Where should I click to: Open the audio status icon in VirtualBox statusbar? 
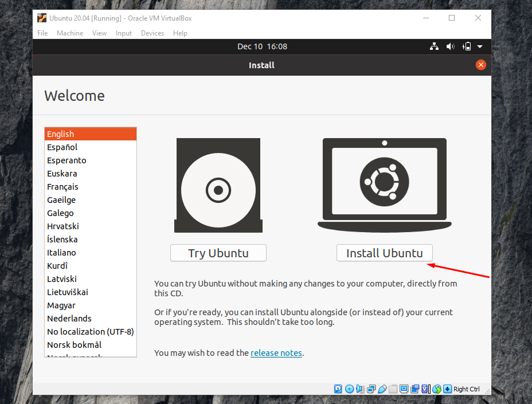[360, 389]
